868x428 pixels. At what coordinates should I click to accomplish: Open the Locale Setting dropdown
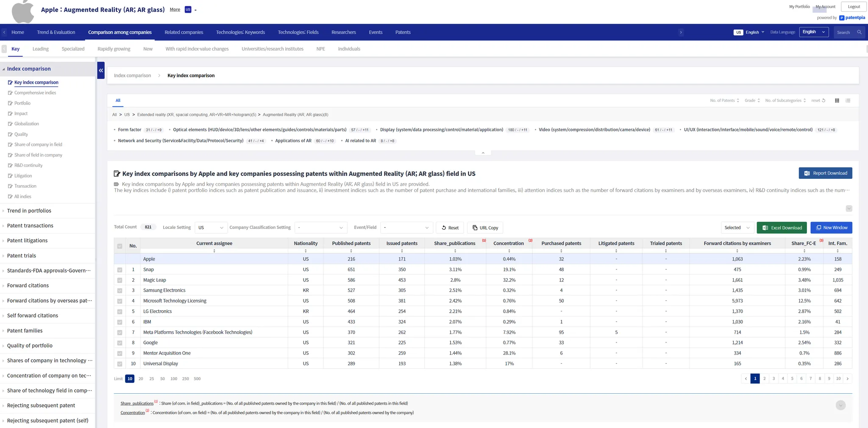pyautogui.click(x=211, y=228)
